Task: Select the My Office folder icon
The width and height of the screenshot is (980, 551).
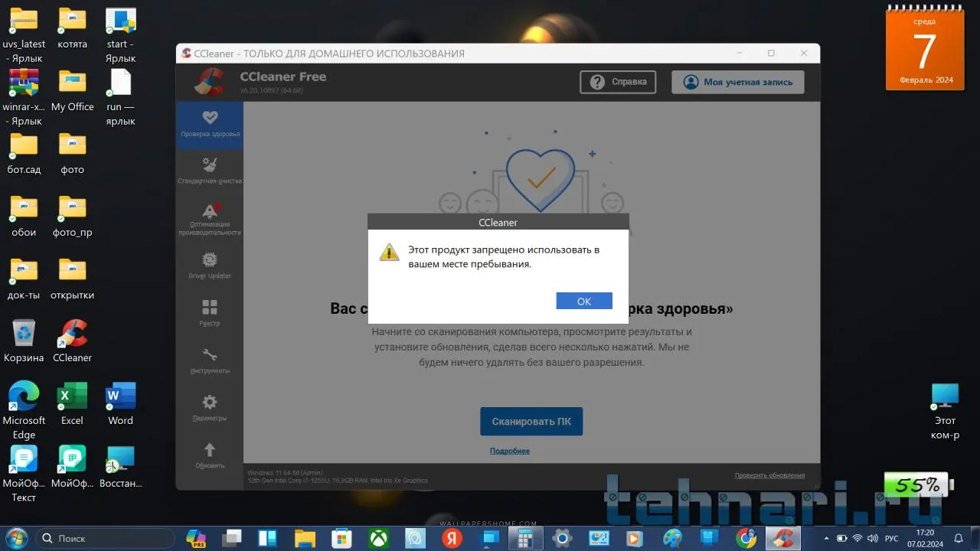Action: [72, 91]
